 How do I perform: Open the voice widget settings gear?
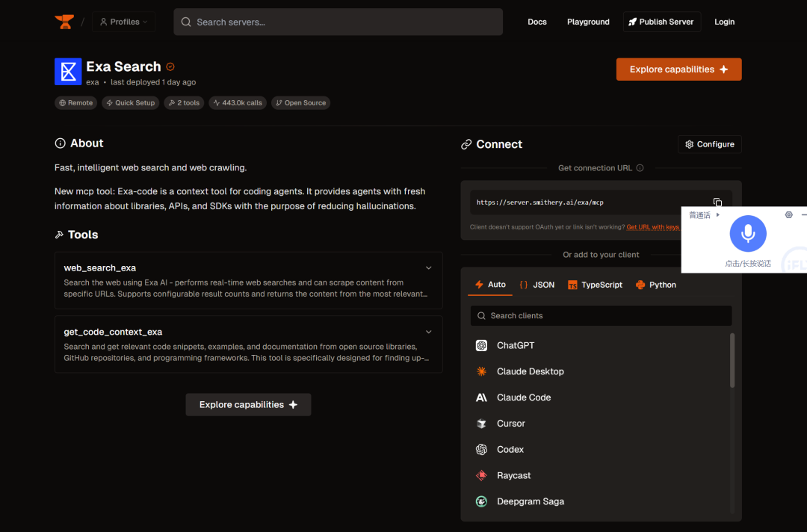[788, 215]
